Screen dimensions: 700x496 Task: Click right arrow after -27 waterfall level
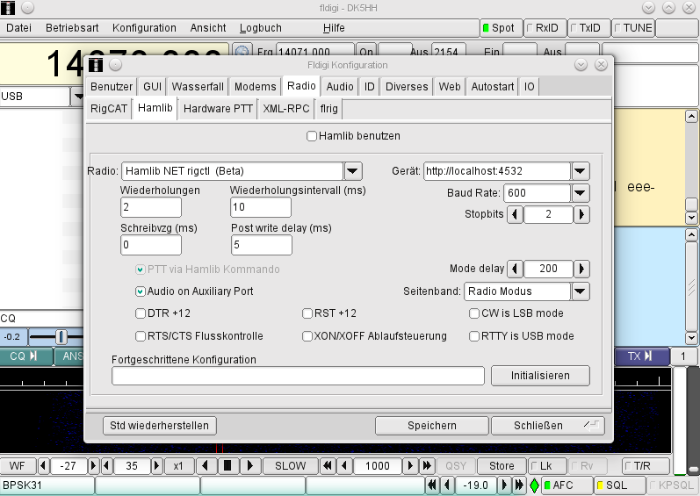[x=93, y=466]
